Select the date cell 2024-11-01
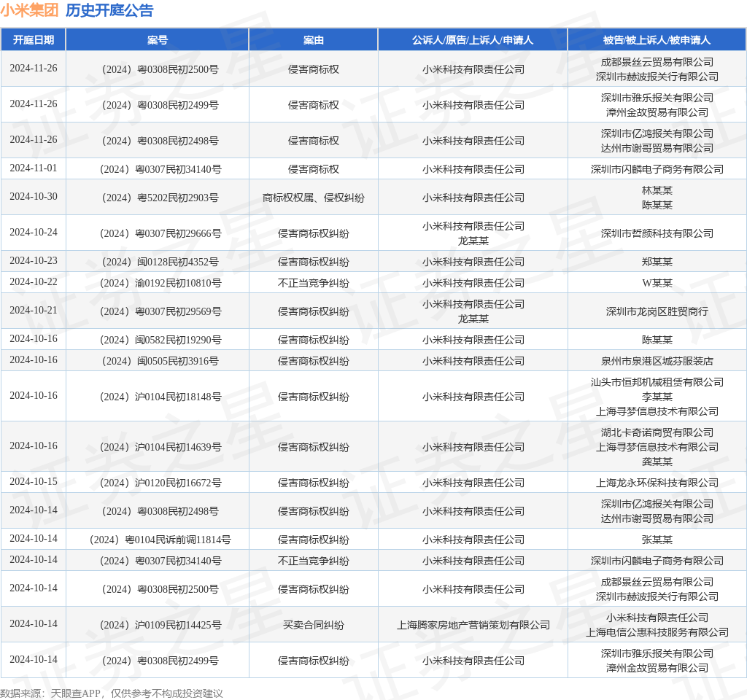The height and width of the screenshot is (700, 747). 34,168
